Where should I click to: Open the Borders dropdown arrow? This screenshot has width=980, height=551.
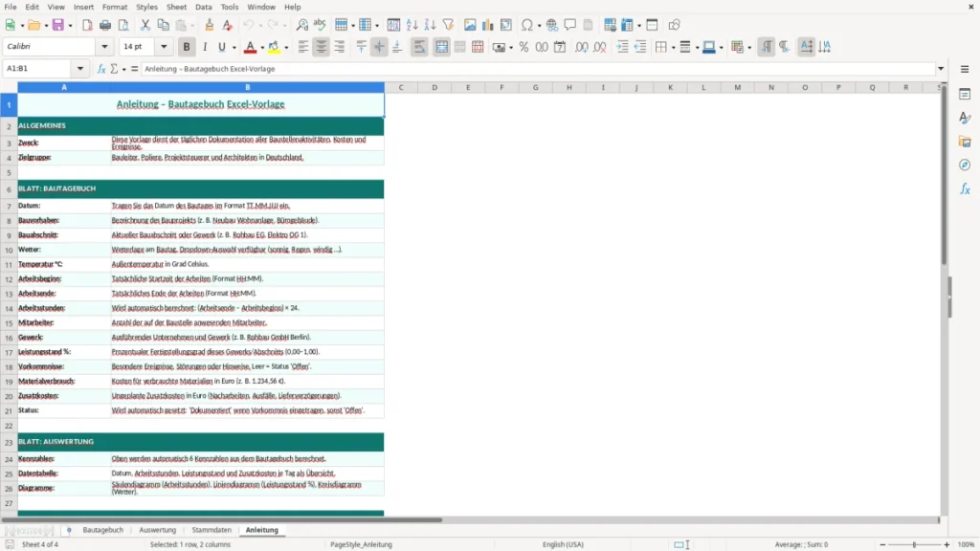click(673, 48)
